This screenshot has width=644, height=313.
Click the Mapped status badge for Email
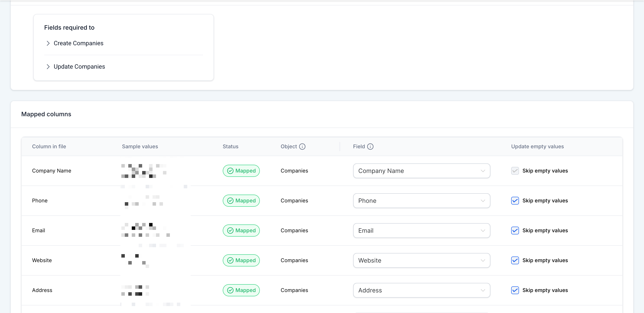tap(241, 231)
